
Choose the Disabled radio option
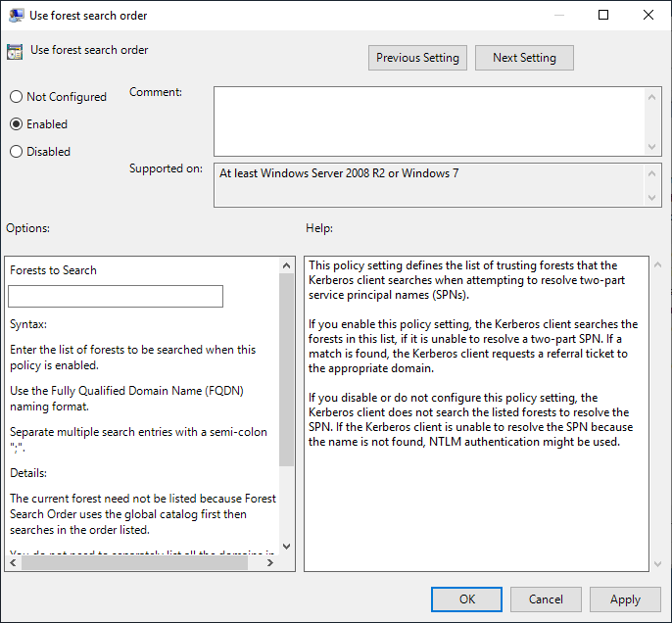click(x=16, y=152)
